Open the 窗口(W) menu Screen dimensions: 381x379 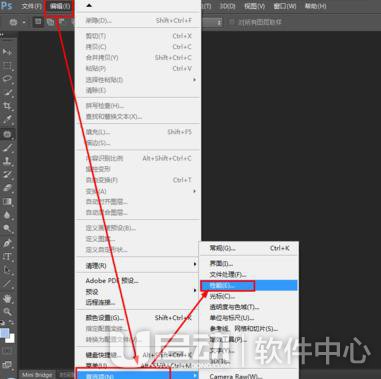coord(285,6)
